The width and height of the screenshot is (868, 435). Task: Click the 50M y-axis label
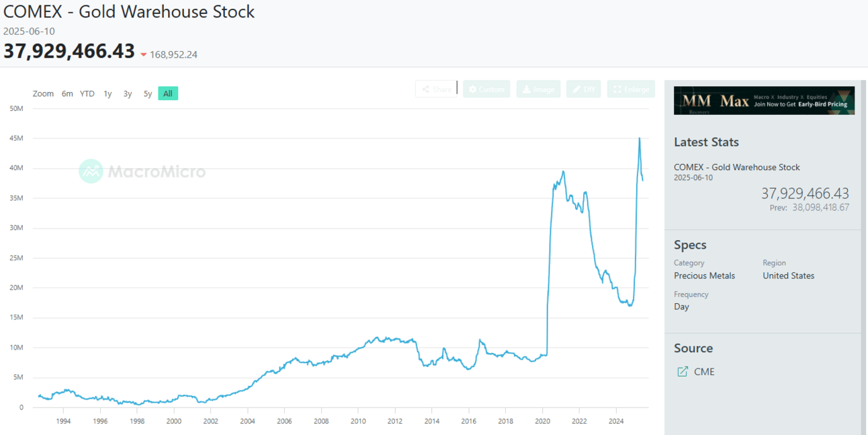pyautogui.click(x=17, y=108)
